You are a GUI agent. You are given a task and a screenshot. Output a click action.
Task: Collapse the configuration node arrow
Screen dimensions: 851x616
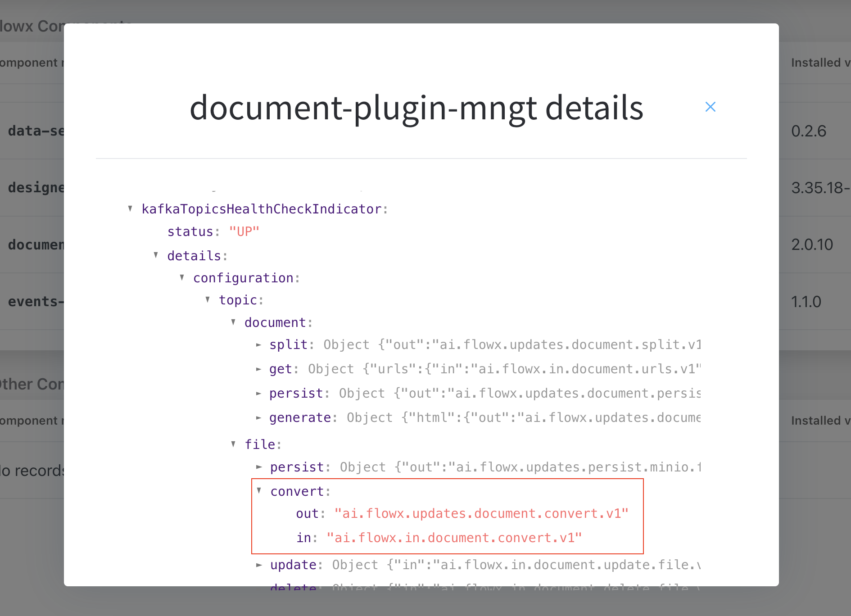pyautogui.click(x=182, y=277)
